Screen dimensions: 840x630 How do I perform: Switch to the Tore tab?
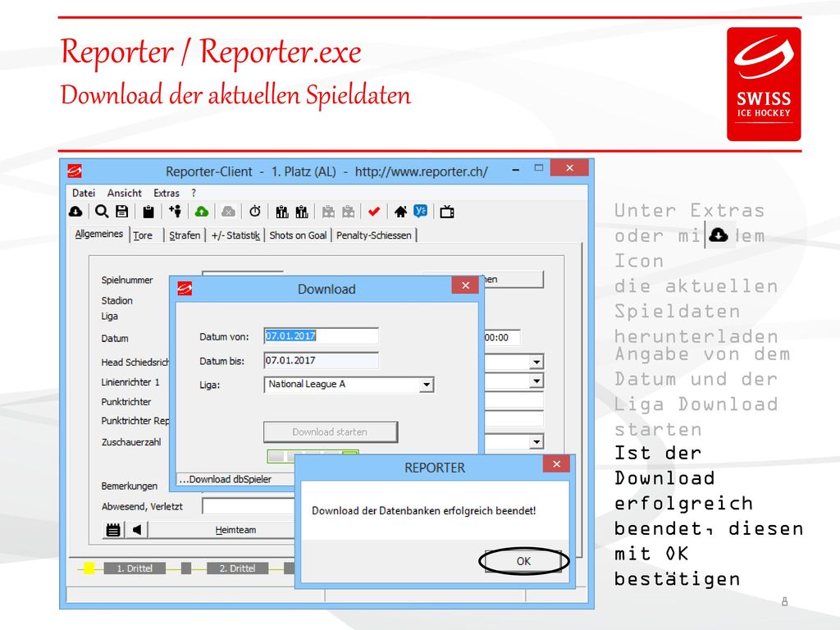coord(143,235)
